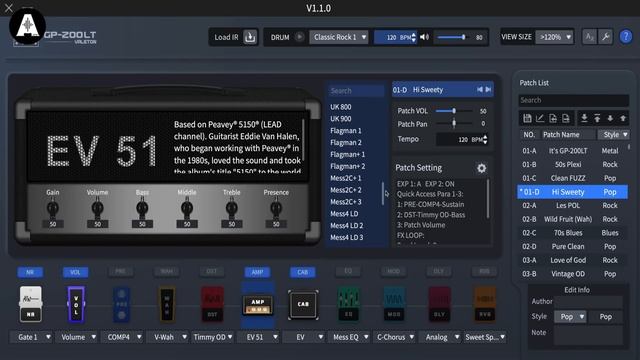The width and height of the screenshot is (640, 360).
Task: Enable the DST module label
Action: click(211, 271)
